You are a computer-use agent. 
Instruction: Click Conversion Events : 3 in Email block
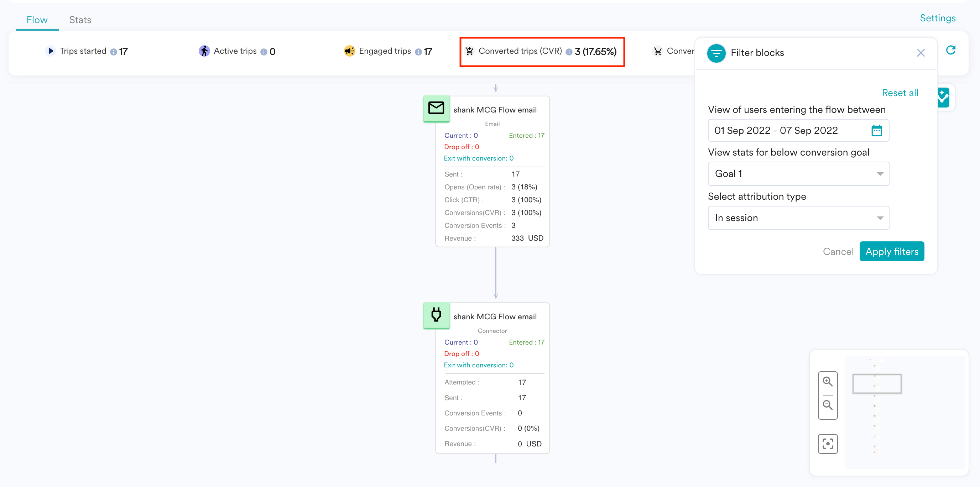point(480,225)
